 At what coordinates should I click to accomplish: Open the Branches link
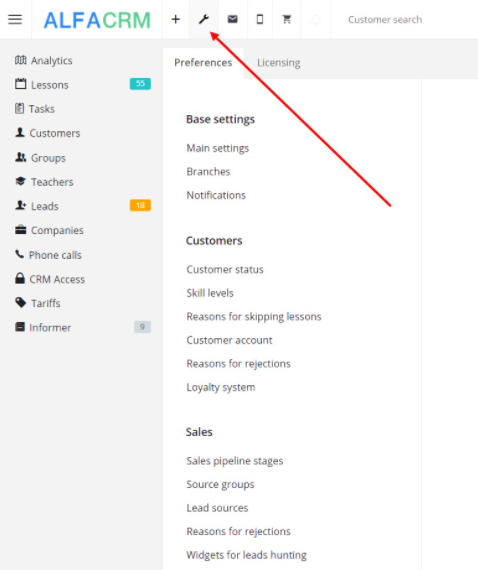(x=208, y=172)
